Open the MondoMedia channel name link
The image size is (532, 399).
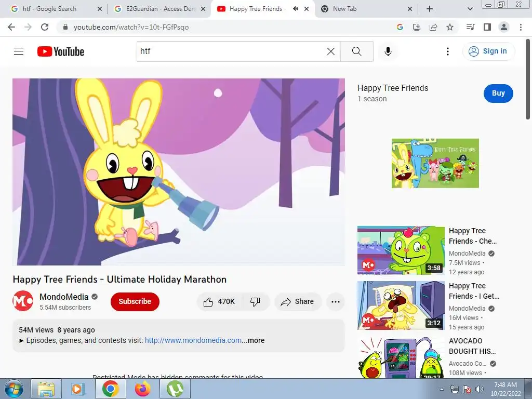click(x=64, y=297)
